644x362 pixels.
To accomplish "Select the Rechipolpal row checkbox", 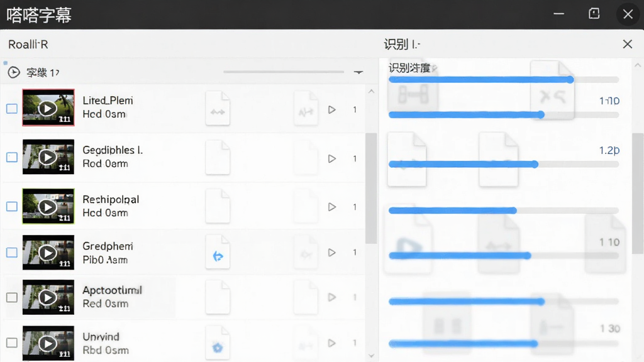I will point(12,206).
